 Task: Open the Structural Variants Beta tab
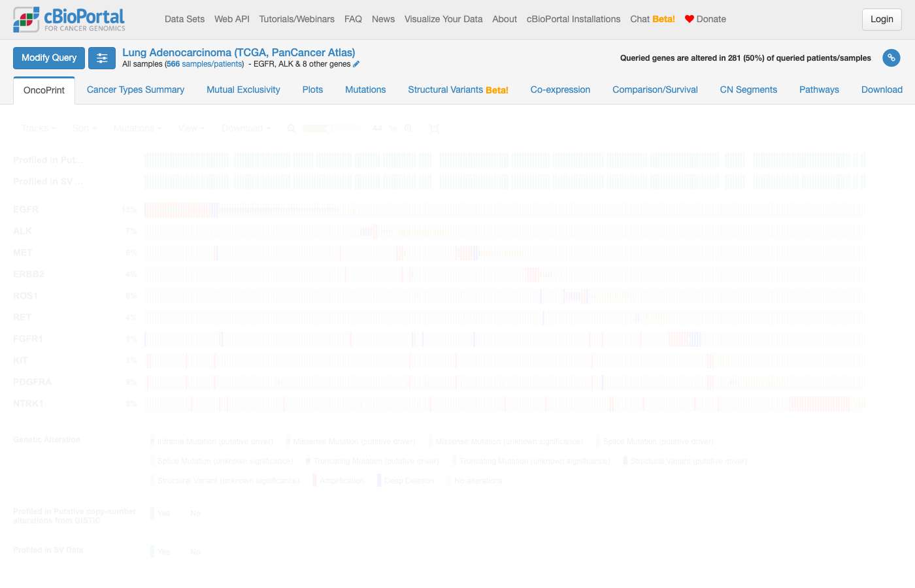[458, 90]
